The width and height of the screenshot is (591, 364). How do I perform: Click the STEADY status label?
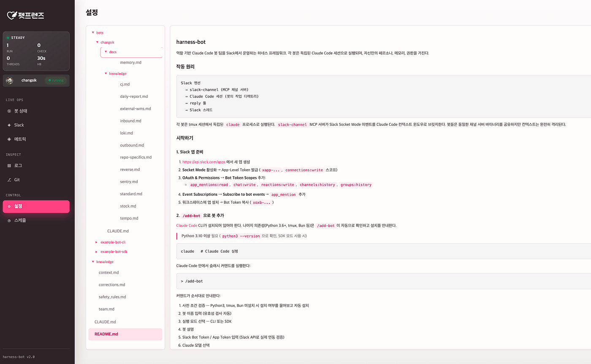(x=18, y=38)
